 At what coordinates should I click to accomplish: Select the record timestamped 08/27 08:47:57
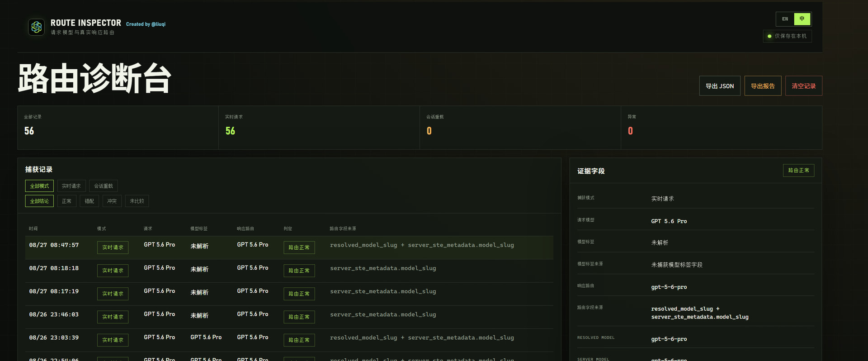click(x=289, y=247)
